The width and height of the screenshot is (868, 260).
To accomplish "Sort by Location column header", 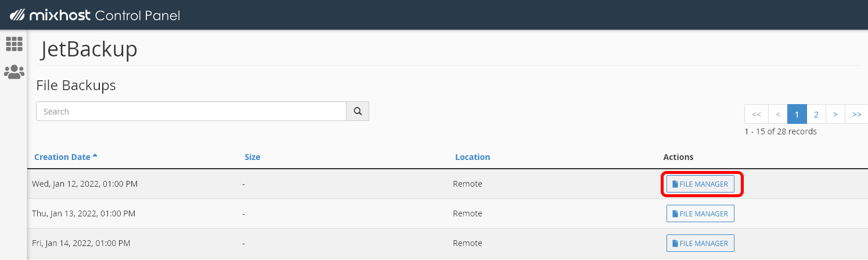I will click(x=473, y=157).
